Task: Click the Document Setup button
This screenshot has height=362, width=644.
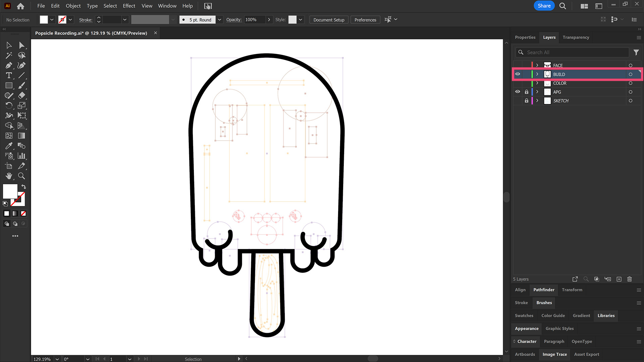Action: pos(329,20)
